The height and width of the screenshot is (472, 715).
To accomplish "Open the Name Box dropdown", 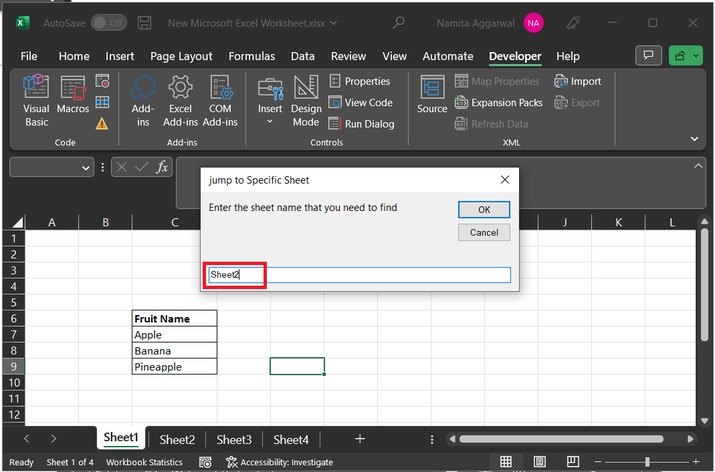I will point(85,168).
